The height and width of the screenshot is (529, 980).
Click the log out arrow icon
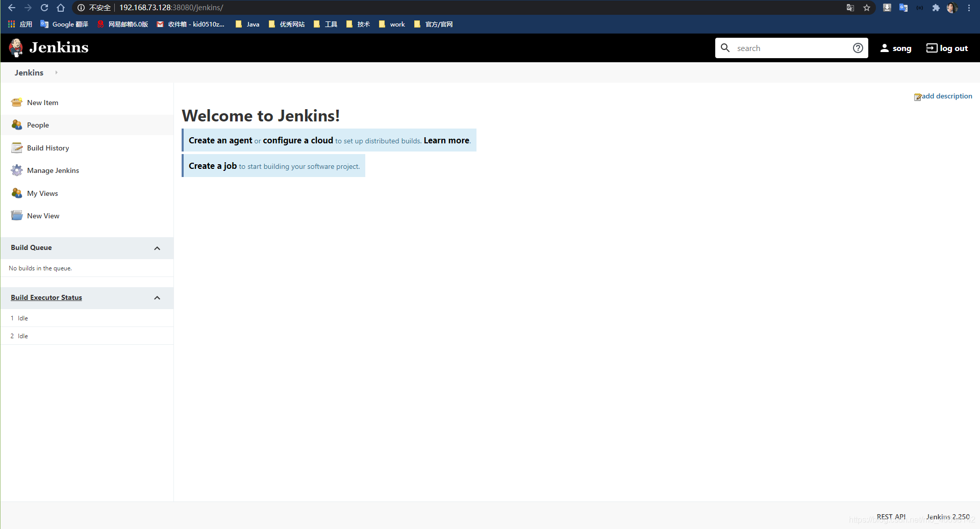pos(932,48)
